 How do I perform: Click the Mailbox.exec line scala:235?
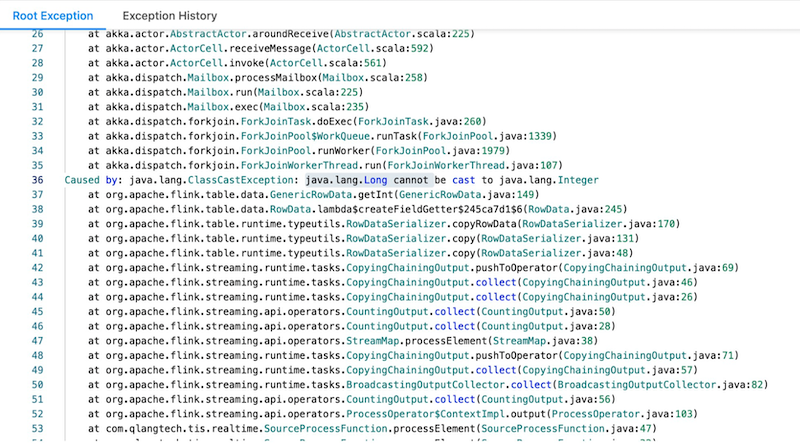pyautogui.click(x=228, y=107)
